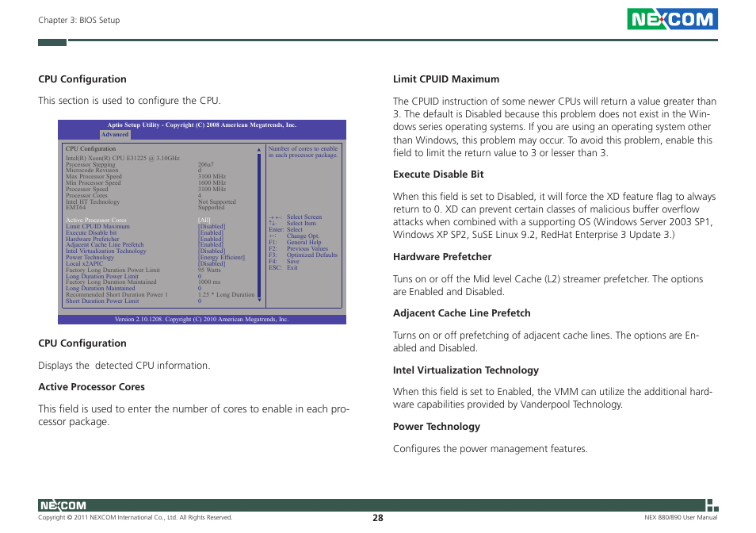The height and width of the screenshot is (533, 756).
Task: Select Short Duration Power Limit row
Action: pyautogui.click(x=134, y=301)
